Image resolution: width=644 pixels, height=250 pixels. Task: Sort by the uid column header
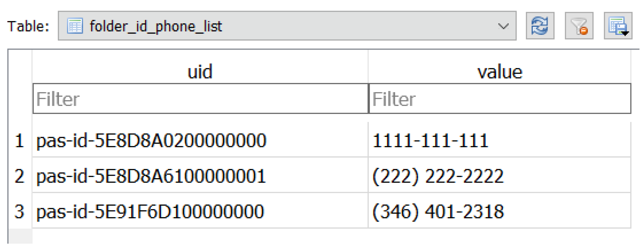[x=200, y=72]
